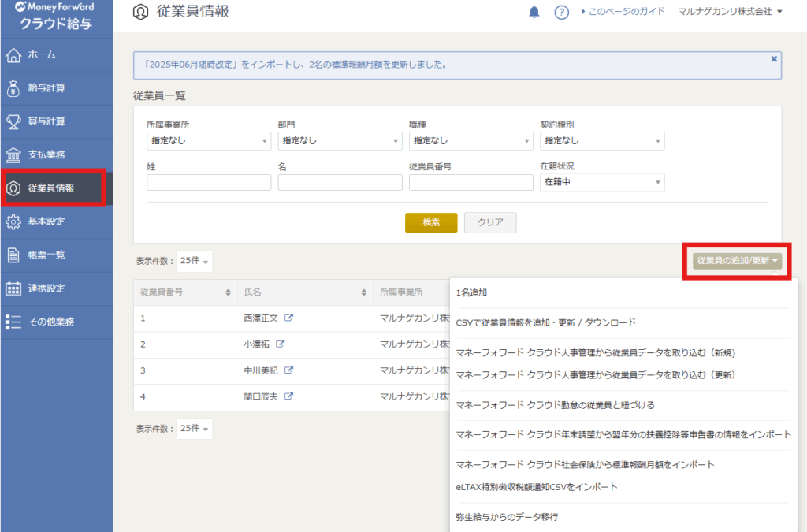The image size is (807, 532).
Task: Select 1名追加 from the menu
Action: coord(471,292)
